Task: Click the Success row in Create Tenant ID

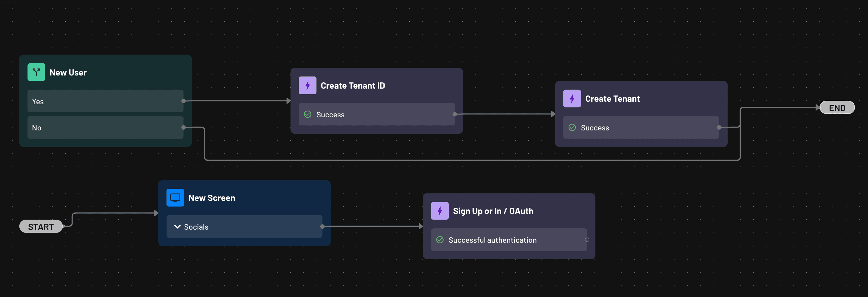Action: click(377, 114)
